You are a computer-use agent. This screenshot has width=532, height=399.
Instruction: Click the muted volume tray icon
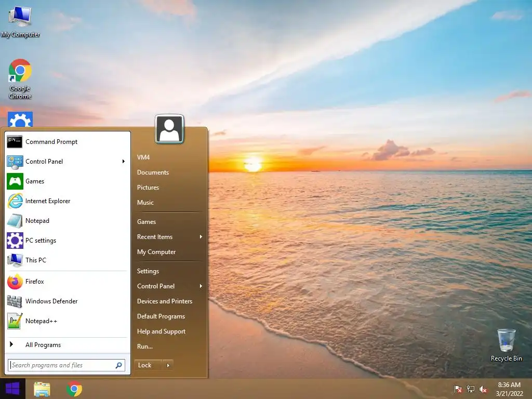[x=483, y=389]
